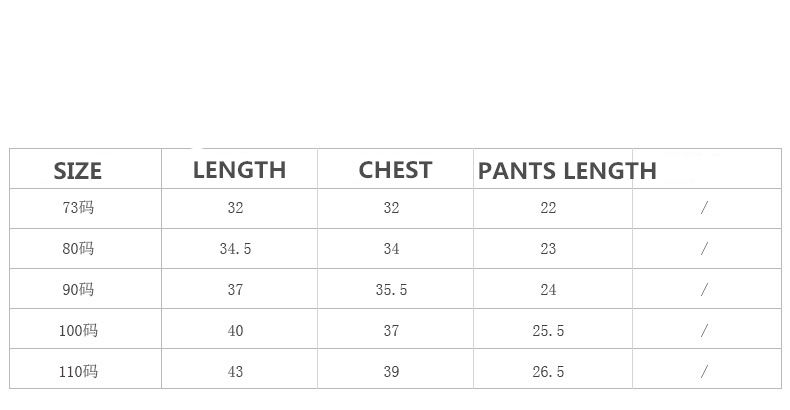This screenshot has height=410, width=790.
Task: Select the 25.5 pants length cell
Action: [548, 331]
